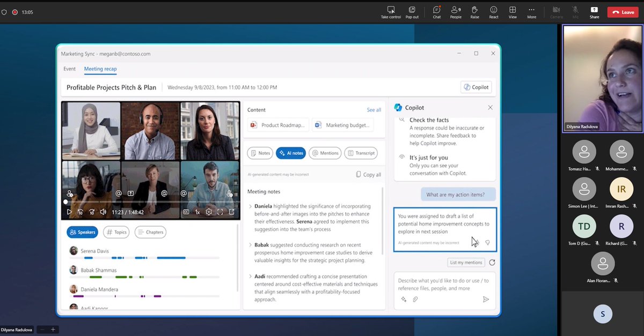Expand the Babak meeting note
This screenshot has width=644, height=336.
pos(250,245)
